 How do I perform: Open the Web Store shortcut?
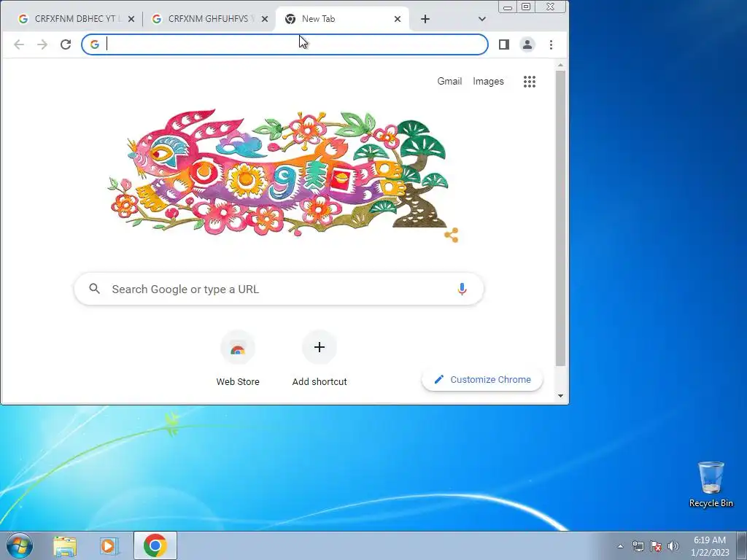(x=238, y=358)
